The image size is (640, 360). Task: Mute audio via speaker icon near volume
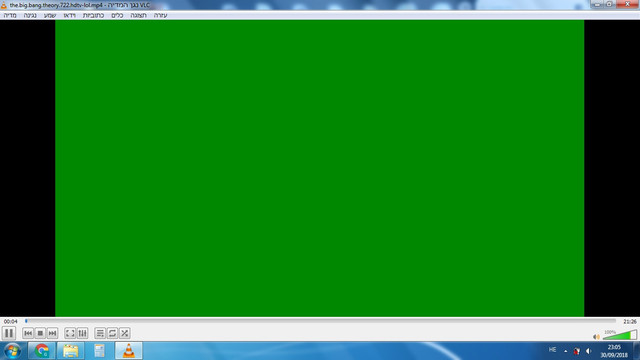pyautogui.click(x=596, y=337)
